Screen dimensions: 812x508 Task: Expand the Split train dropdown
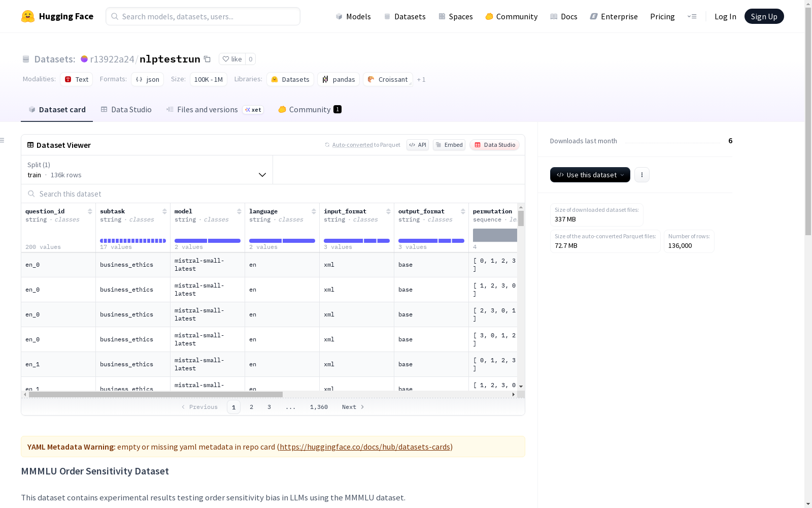(147, 170)
